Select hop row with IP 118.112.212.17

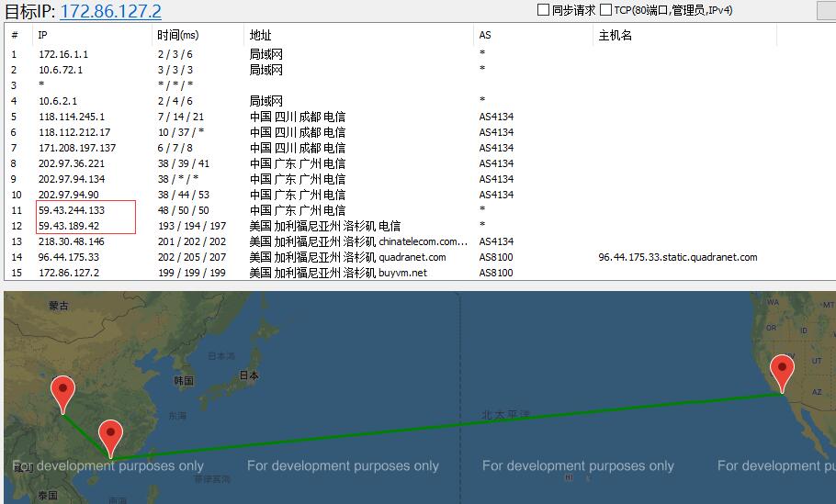point(420,132)
